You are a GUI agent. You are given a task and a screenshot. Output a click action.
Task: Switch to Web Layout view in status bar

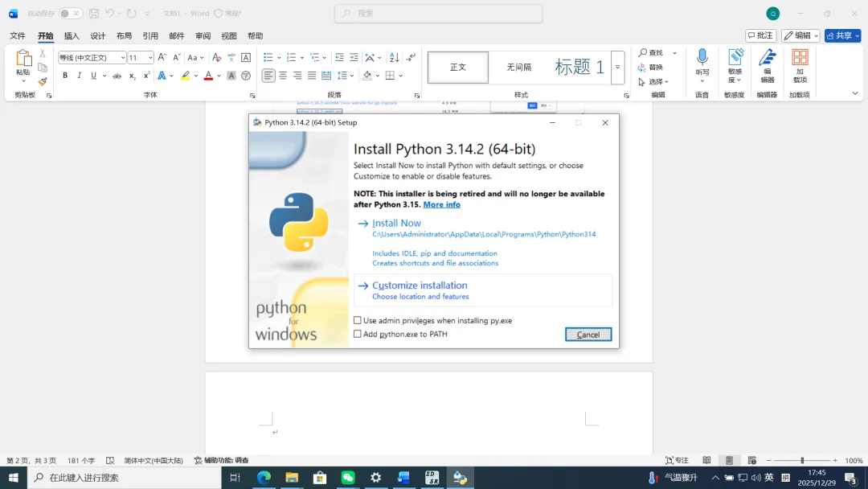pos(751,460)
